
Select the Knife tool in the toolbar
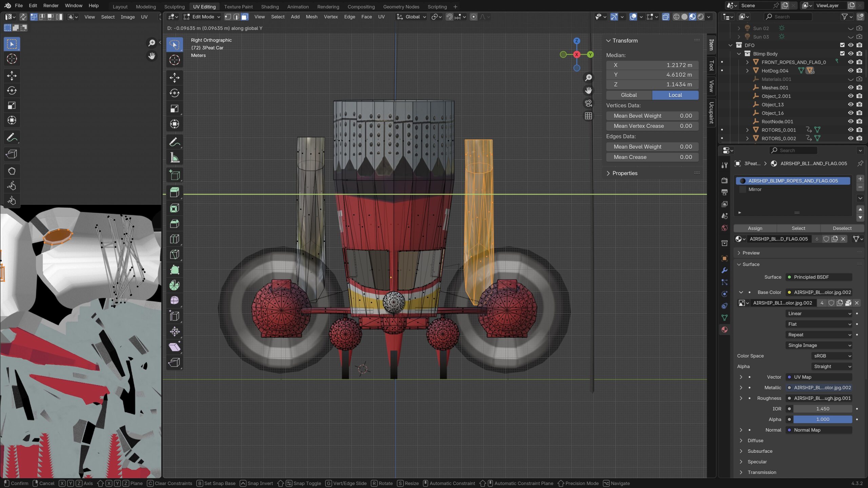click(x=174, y=254)
